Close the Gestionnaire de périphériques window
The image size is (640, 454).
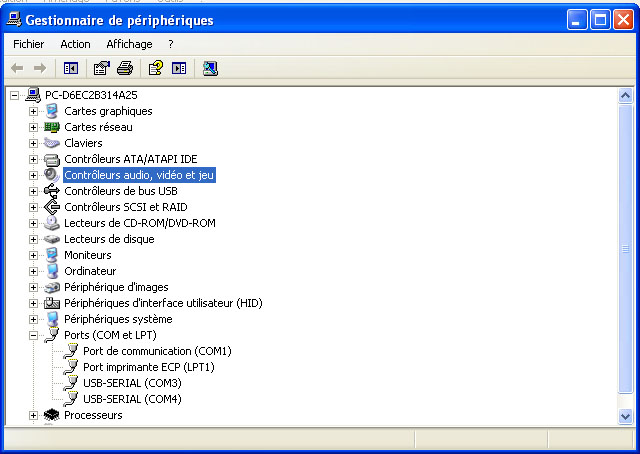click(623, 20)
